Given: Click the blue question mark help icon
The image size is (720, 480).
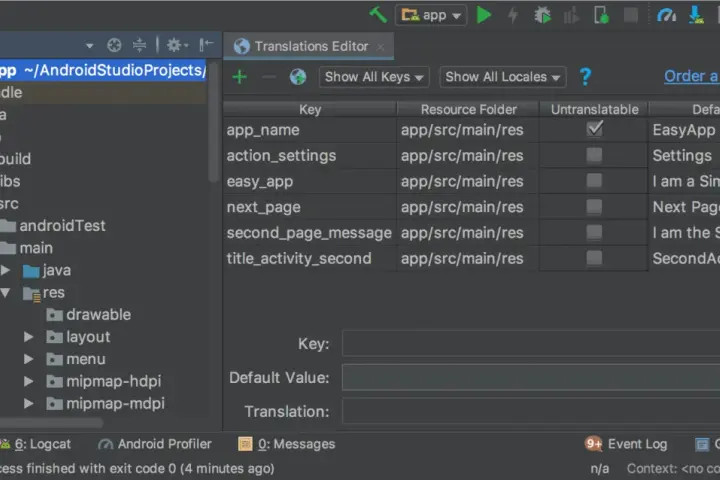Looking at the screenshot, I should (x=585, y=77).
